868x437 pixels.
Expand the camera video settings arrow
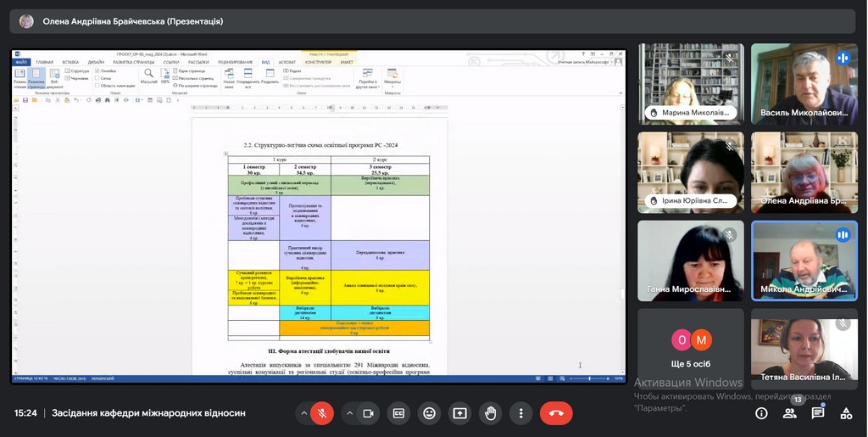[x=349, y=413]
